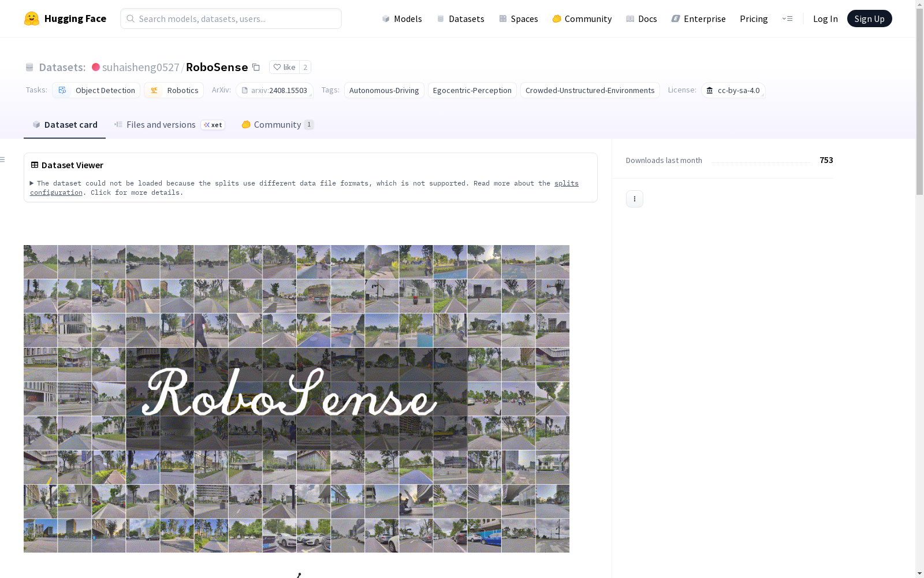924x578 pixels.
Task: Open the Community tab with 1 discussion
Action: click(x=277, y=125)
